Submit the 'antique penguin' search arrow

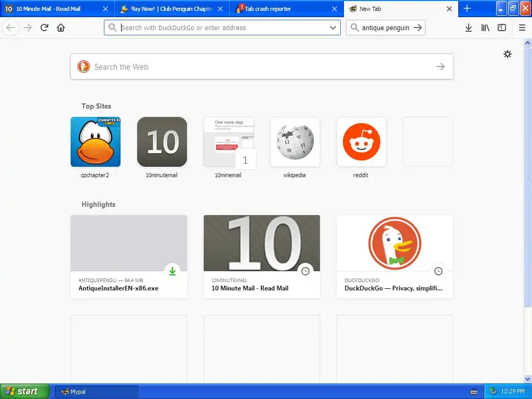(x=418, y=28)
